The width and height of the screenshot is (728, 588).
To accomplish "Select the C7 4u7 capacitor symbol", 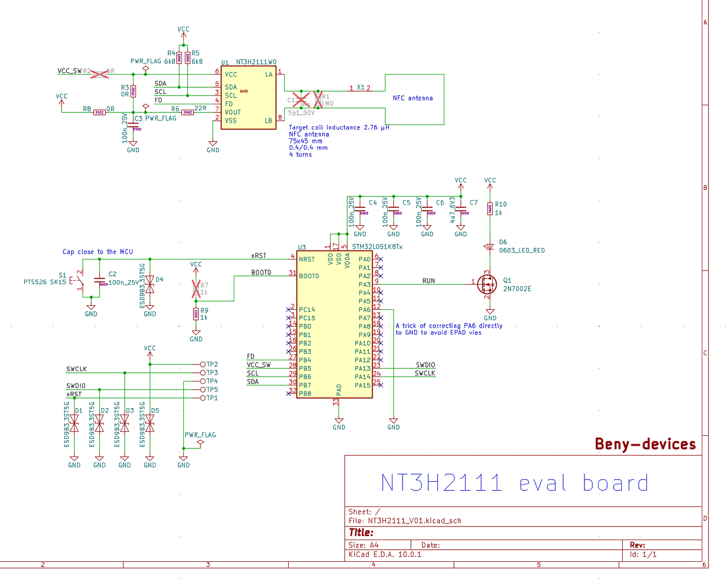I will [460, 208].
